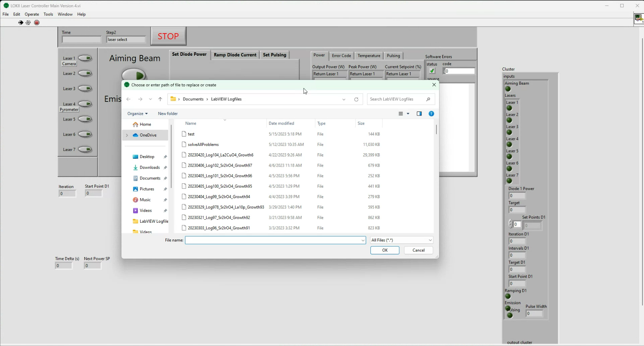
Task: Toggle the Laser 6 switch
Action: (85, 134)
